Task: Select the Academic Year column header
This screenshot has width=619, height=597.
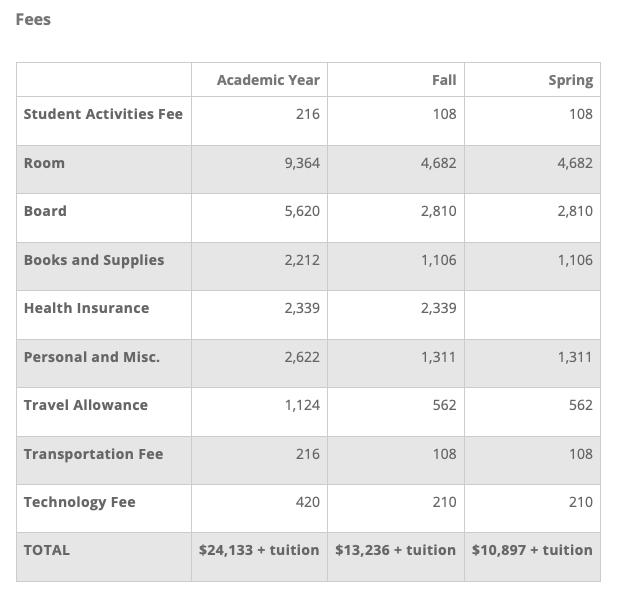Action: 268,80
